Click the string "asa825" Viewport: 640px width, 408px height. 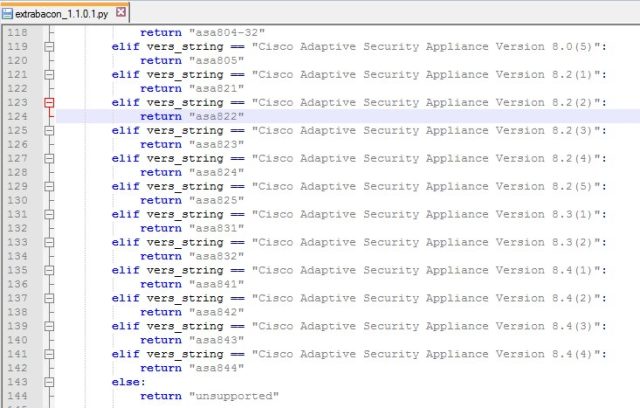point(216,200)
